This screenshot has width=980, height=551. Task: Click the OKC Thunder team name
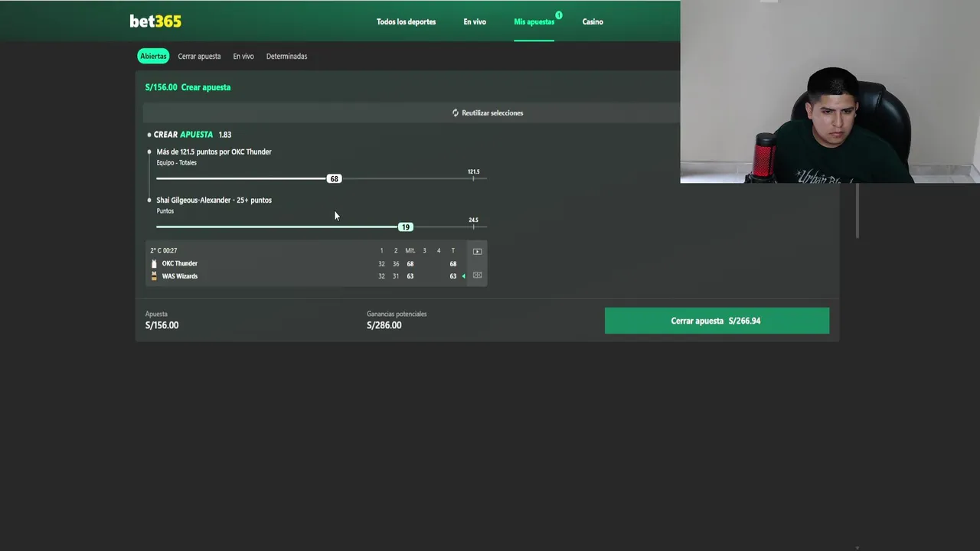tap(179, 263)
